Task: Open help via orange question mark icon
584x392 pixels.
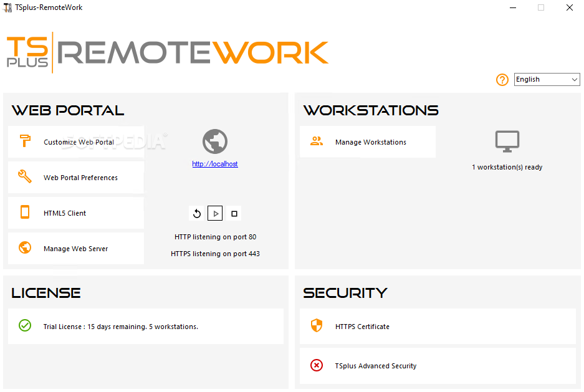Action: coord(502,80)
